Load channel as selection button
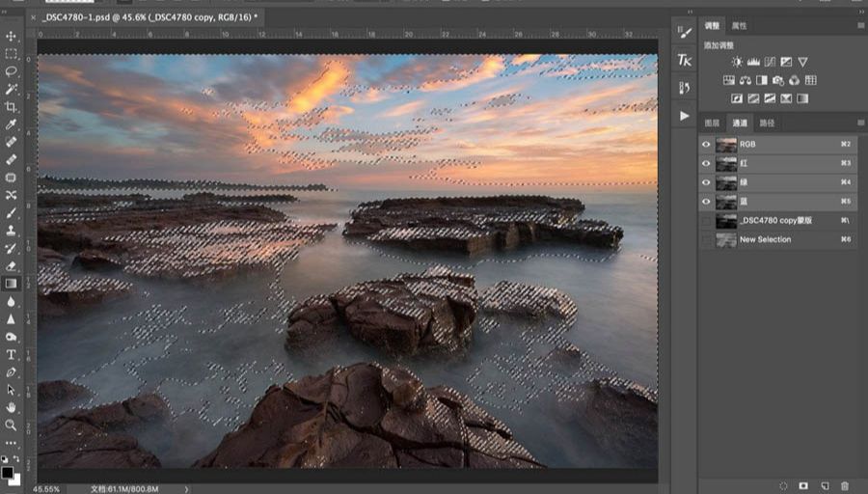The height and width of the screenshot is (494, 868). point(783,486)
